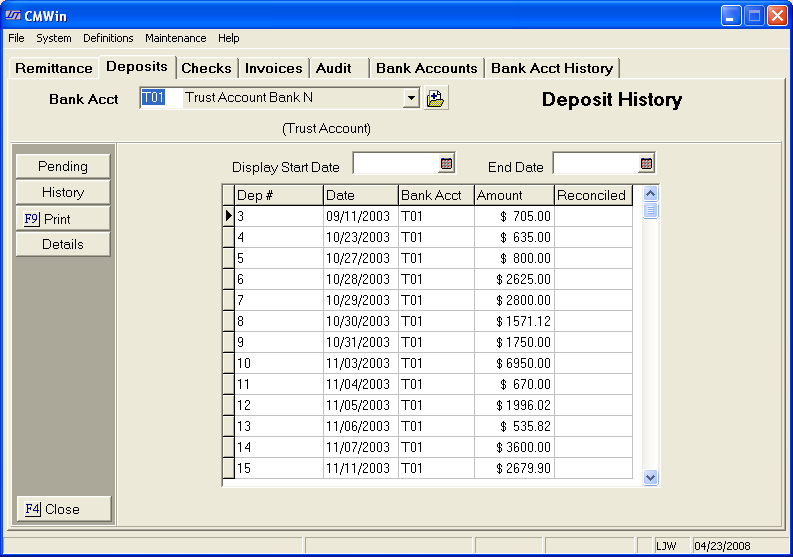
Task: Select deposit row number 10
Action: [278, 363]
